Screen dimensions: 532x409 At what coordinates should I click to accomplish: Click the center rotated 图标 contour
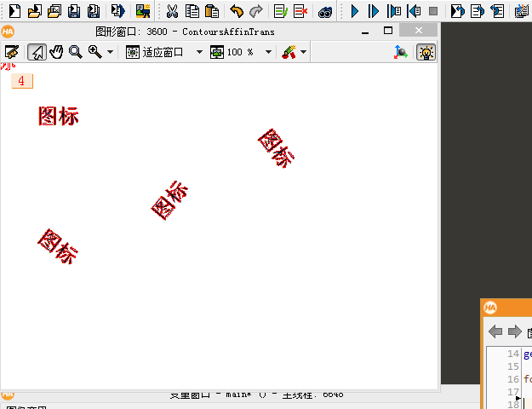click(x=169, y=200)
